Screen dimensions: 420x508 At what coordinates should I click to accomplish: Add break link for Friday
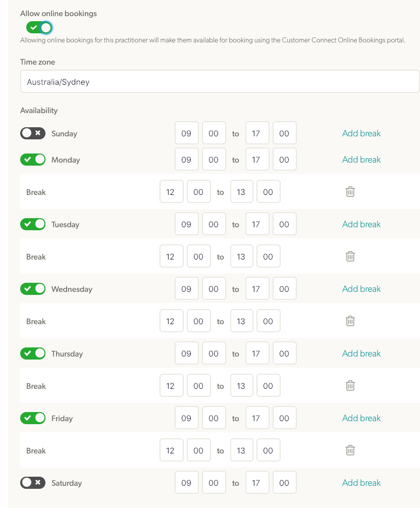361,418
